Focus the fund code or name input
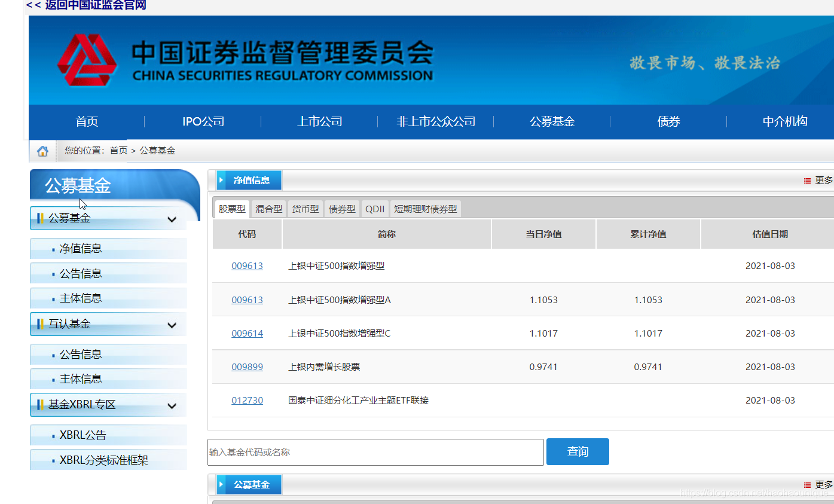This screenshot has width=834, height=504. click(375, 452)
